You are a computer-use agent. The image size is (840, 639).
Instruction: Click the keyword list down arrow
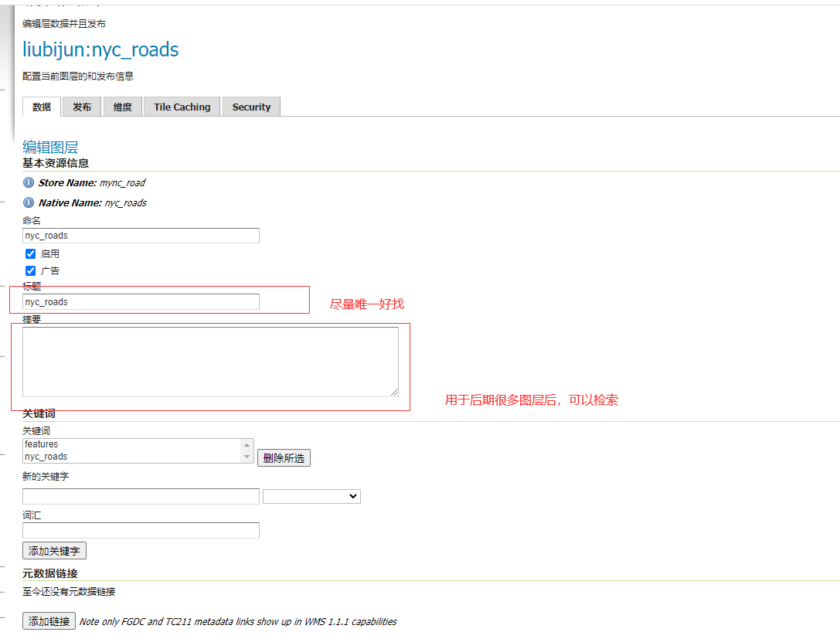tap(247, 457)
